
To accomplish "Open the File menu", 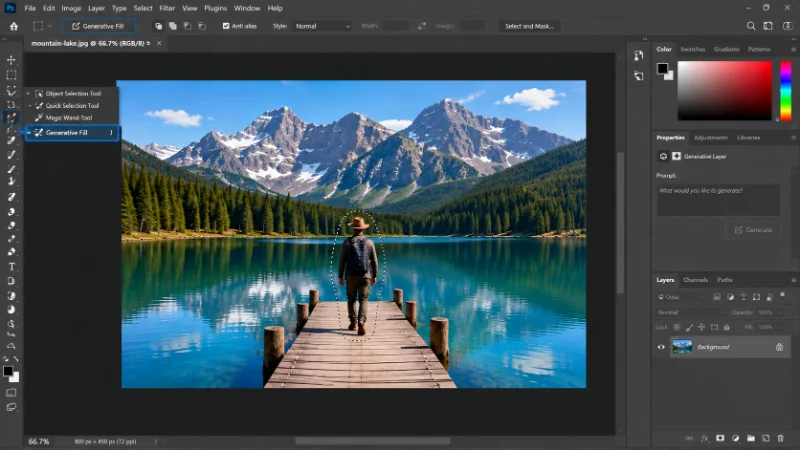I will tap(30, 8).
